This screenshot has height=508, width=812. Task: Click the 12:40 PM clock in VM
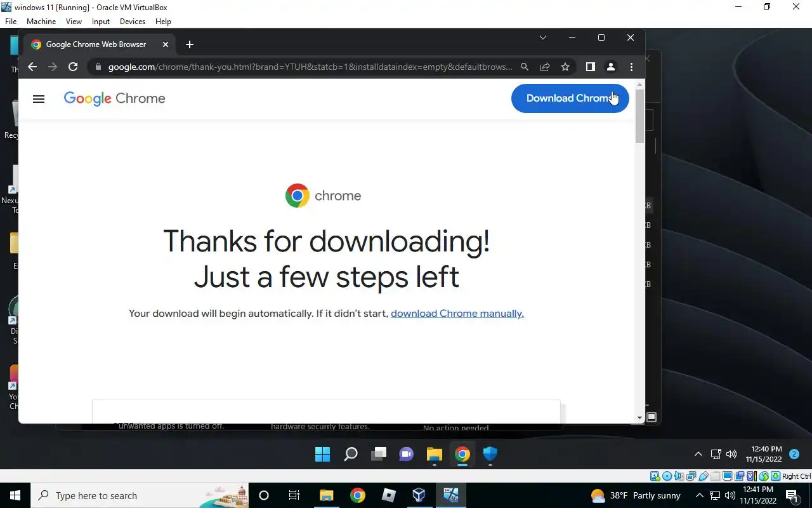(x=764, y=454)
